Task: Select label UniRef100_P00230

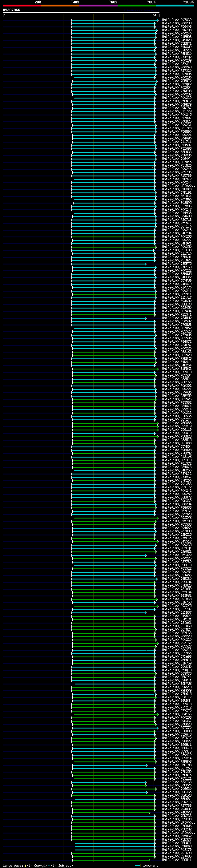Action: click(x=176, y=77)
